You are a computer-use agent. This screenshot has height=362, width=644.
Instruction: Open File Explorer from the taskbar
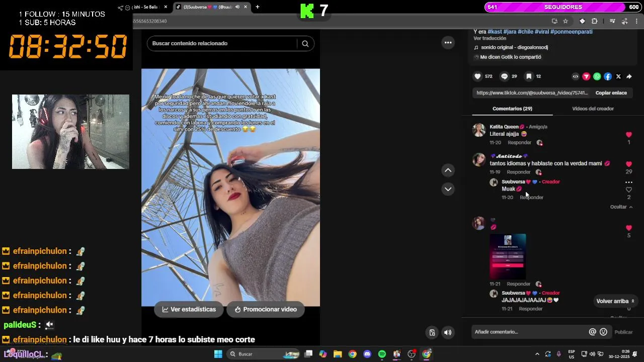[x=338, y=354]
